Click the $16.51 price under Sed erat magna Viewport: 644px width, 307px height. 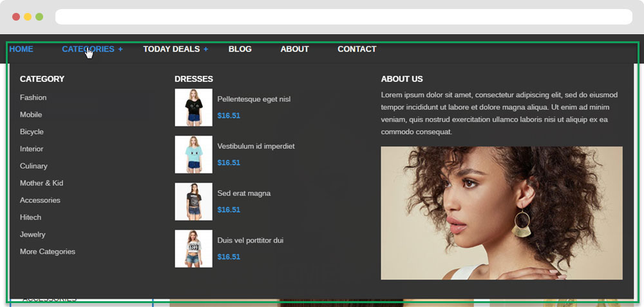tap(229, 210)
